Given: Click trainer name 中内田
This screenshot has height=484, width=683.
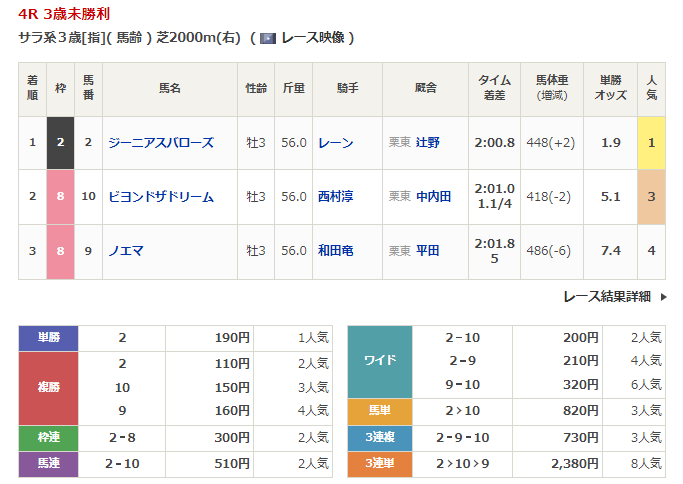Looking at the screenshot, I should (434, 197).
